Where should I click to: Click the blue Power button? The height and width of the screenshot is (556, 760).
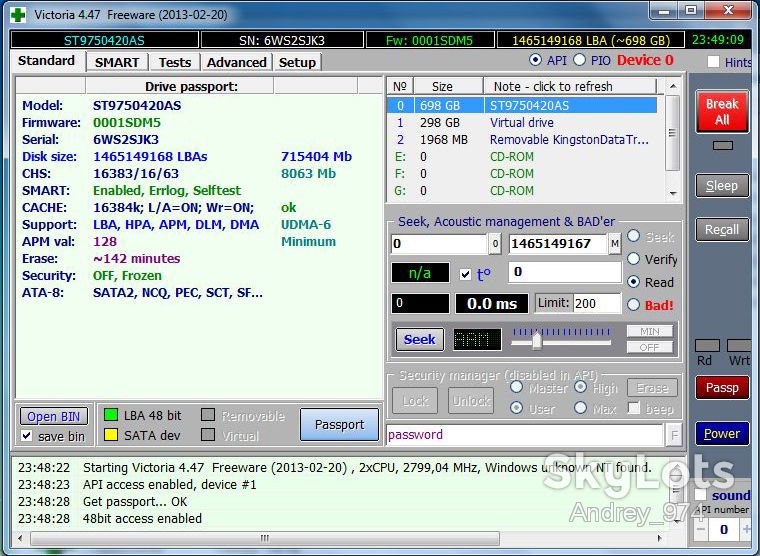click(x=722, y=433)
